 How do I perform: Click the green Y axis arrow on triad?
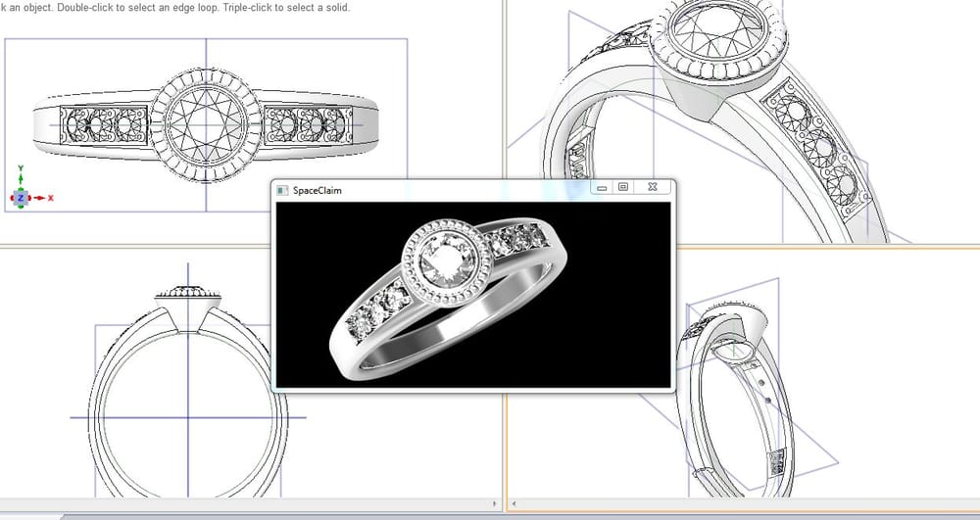22,180
